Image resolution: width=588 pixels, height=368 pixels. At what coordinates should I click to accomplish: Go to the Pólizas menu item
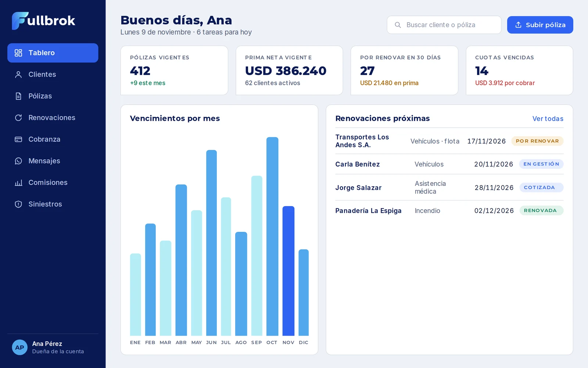[53, 96]
